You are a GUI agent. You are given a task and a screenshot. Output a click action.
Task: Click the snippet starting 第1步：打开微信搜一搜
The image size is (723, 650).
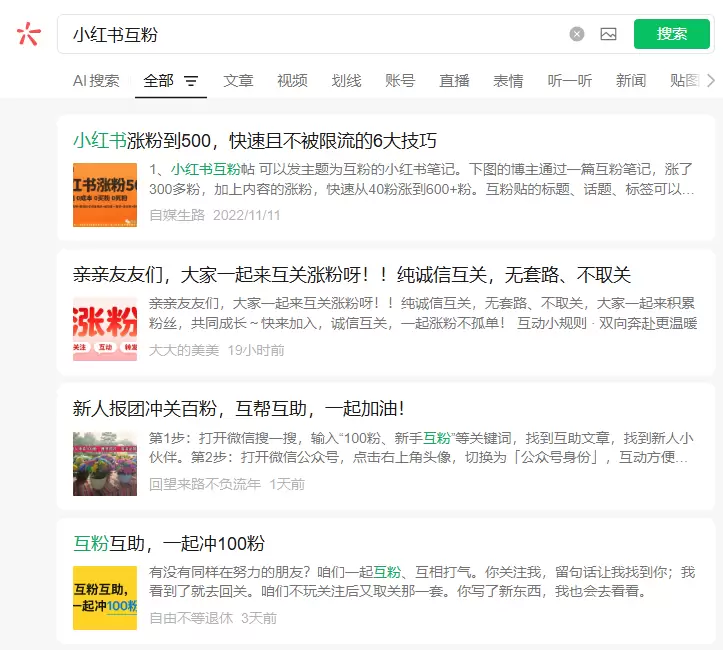pyautogui.click(x=421, y=447)
